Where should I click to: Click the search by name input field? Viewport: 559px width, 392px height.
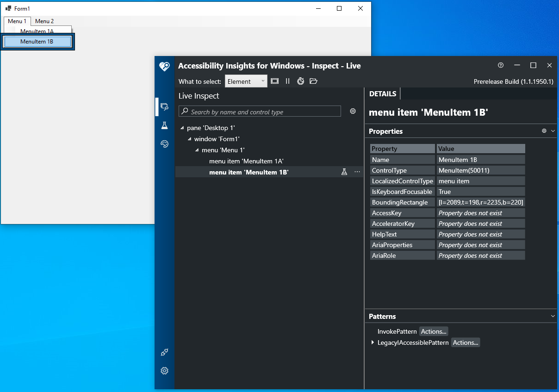click(259, 111)
